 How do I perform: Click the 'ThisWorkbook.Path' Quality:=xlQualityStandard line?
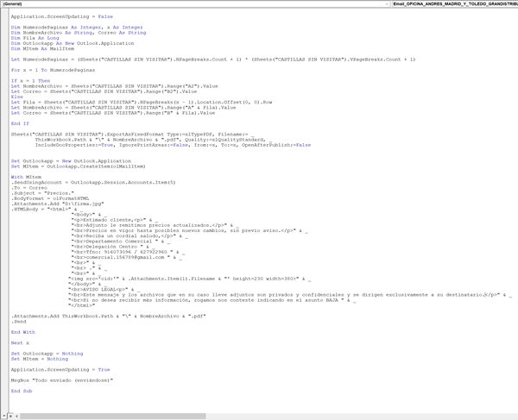point(153,140)
